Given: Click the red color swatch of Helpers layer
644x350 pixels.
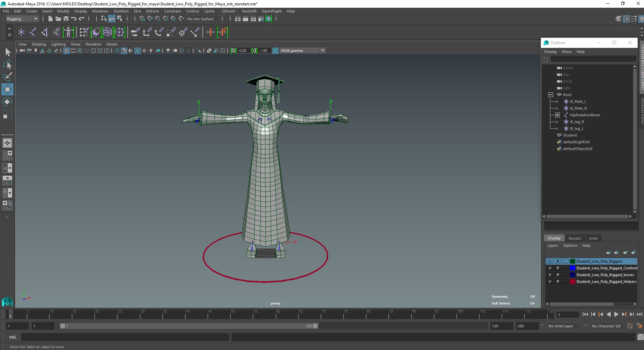Looking at the screenshot, I should [572, 282].
